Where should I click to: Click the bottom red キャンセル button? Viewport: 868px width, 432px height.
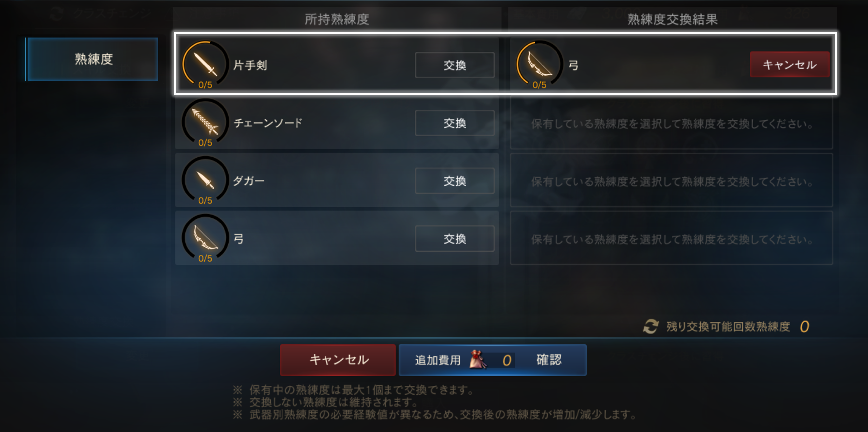click(338, 360)
